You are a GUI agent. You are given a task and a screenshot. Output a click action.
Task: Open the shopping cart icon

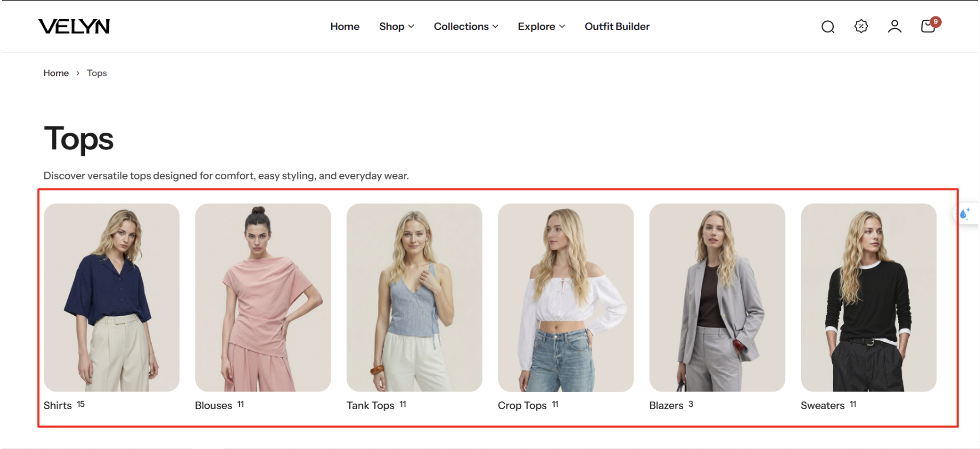click(927, 27)
